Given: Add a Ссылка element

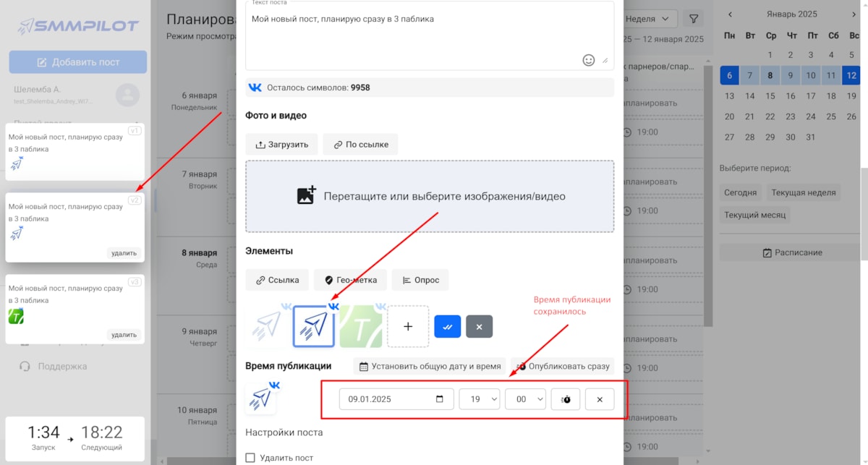Looking at the screenshot, I should (277, 280).
